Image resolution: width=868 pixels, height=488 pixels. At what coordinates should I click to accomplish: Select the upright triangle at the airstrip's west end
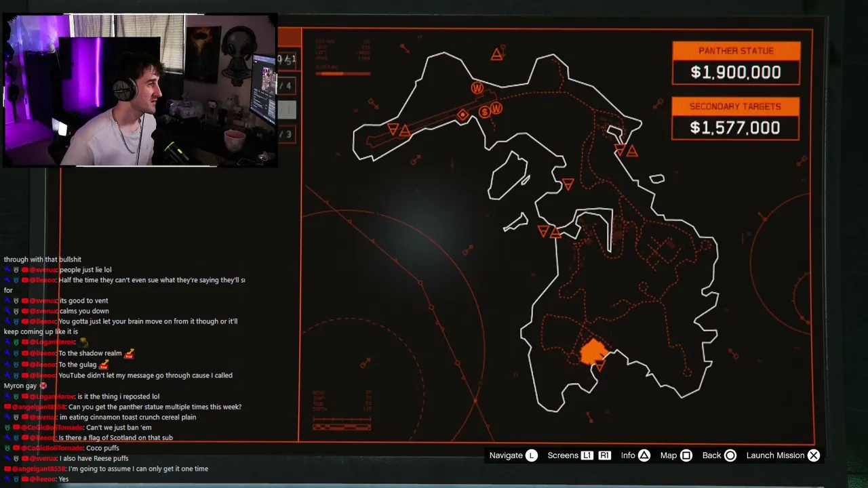click(405, 131)
